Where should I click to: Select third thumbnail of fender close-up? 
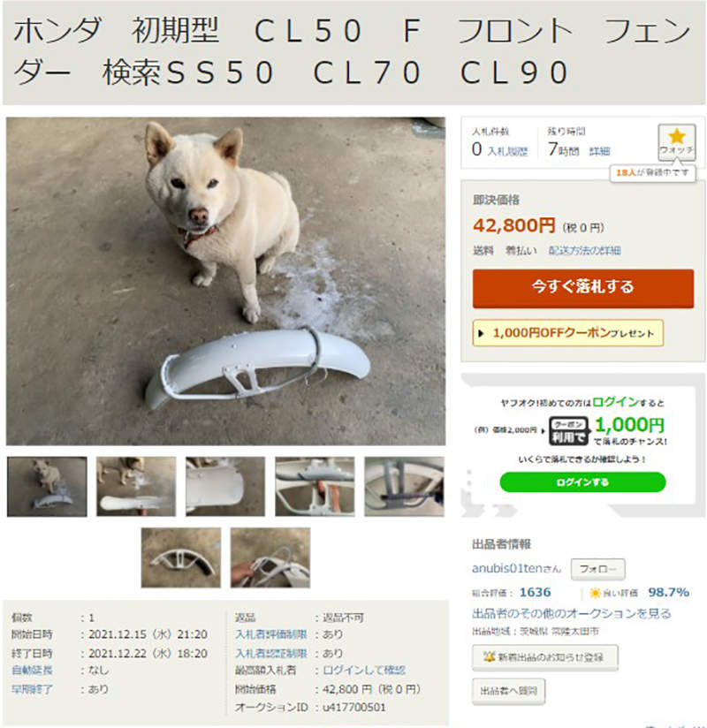click(225, 487)
